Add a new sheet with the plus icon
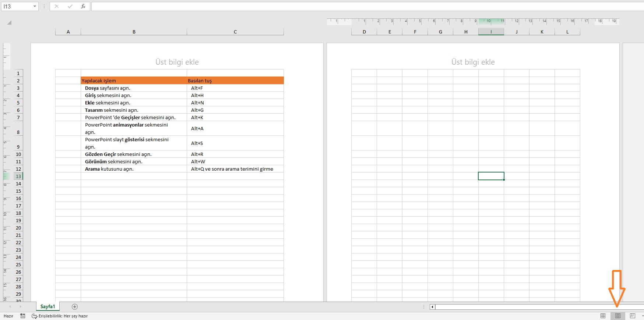644x320 pixels. pyautogui.click(x=75, y=306)
